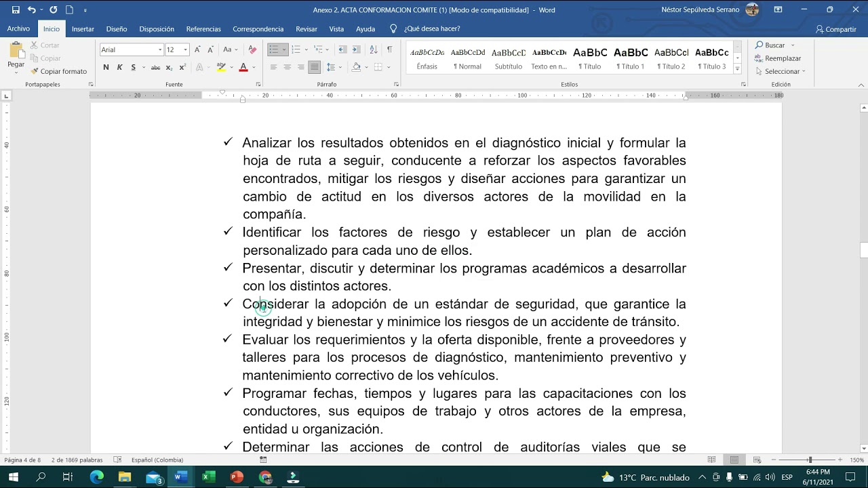The image size is (868, 488).
Task: Show paragraph marks pilcrow
Action: [389, 49]
